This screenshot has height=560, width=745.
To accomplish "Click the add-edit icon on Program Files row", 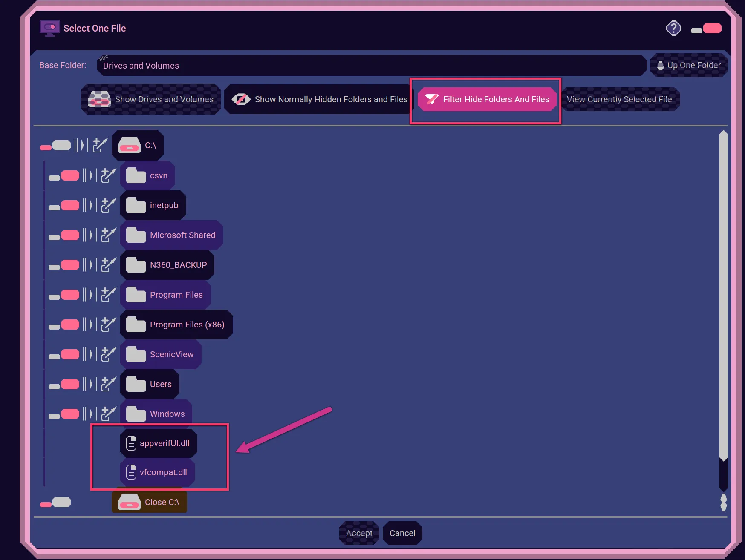I will (x=109, y=294).
